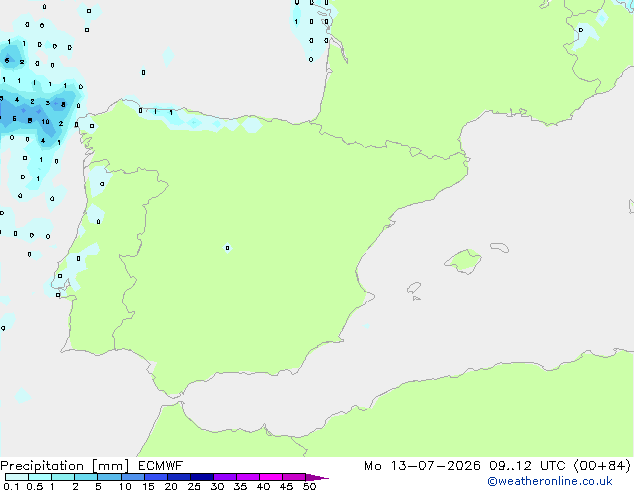Click the legend label '50'
The image size is (634, 490).
(x=309, y=486)
